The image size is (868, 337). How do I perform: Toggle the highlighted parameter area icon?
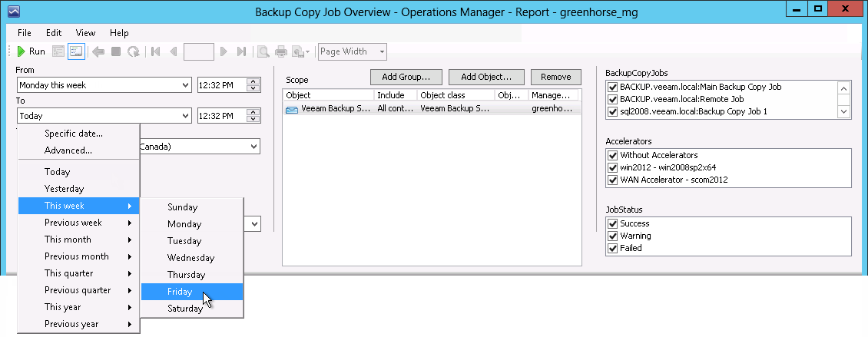point(76,51)
